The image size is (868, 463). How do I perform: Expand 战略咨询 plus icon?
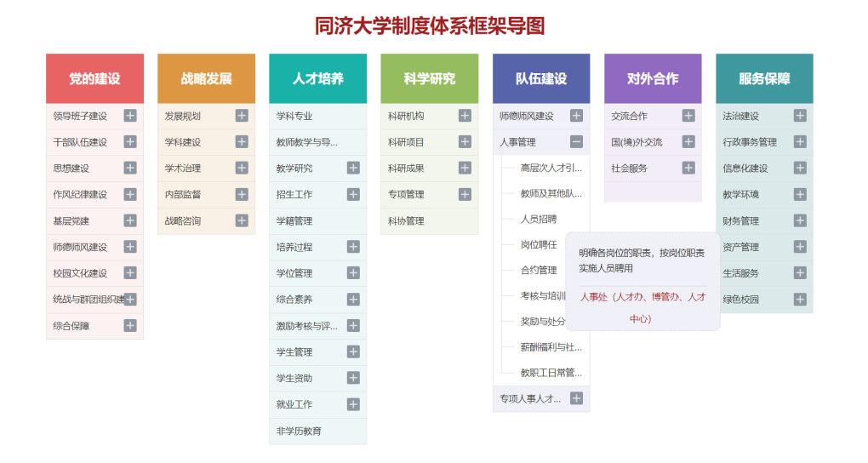click(242, 220)
